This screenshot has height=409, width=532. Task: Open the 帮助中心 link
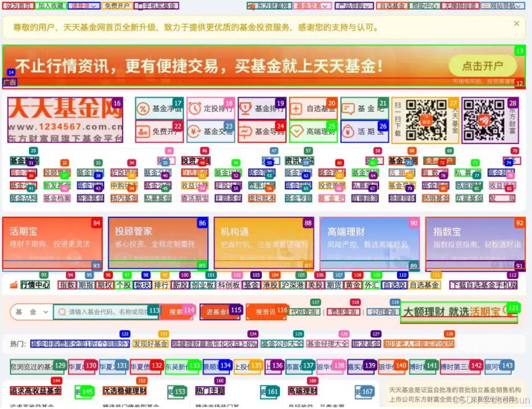point(425,6)
